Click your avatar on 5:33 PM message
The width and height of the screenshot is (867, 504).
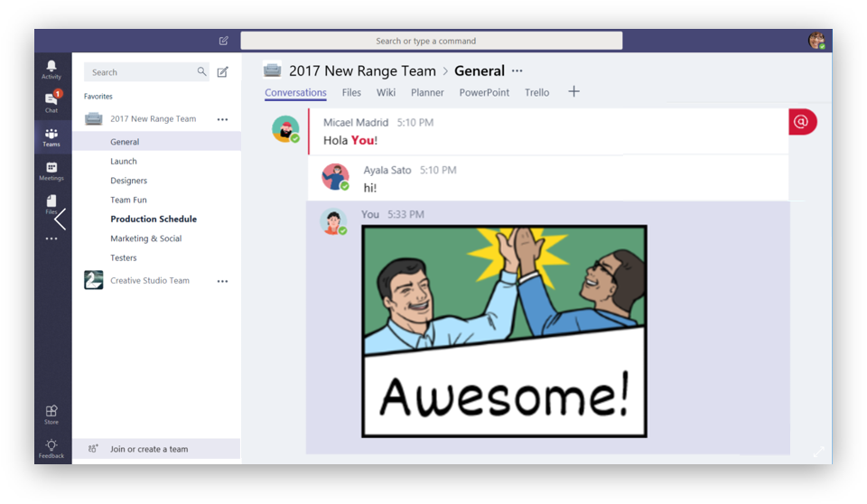click(333, 222)
